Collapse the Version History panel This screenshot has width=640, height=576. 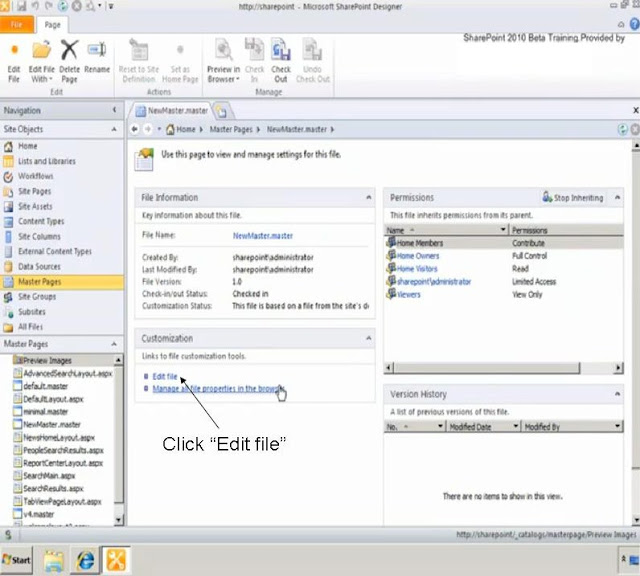coord(617,394)
